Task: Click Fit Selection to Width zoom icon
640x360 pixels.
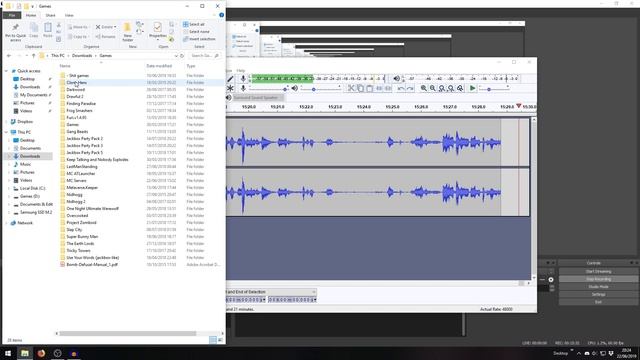Action: tap(442, 88)
